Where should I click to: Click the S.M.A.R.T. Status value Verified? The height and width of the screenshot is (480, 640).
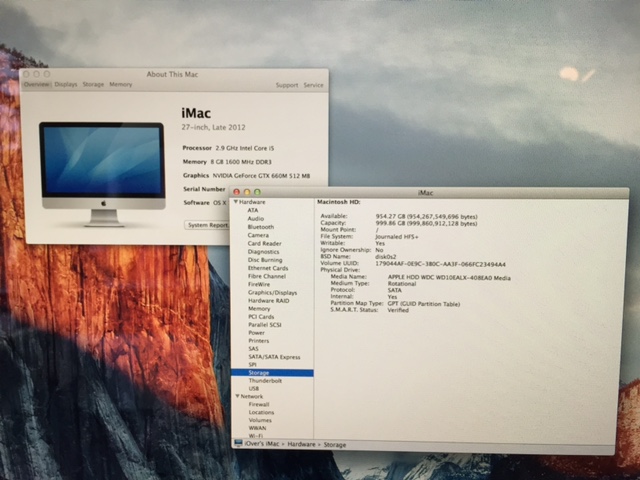point(398,310)
